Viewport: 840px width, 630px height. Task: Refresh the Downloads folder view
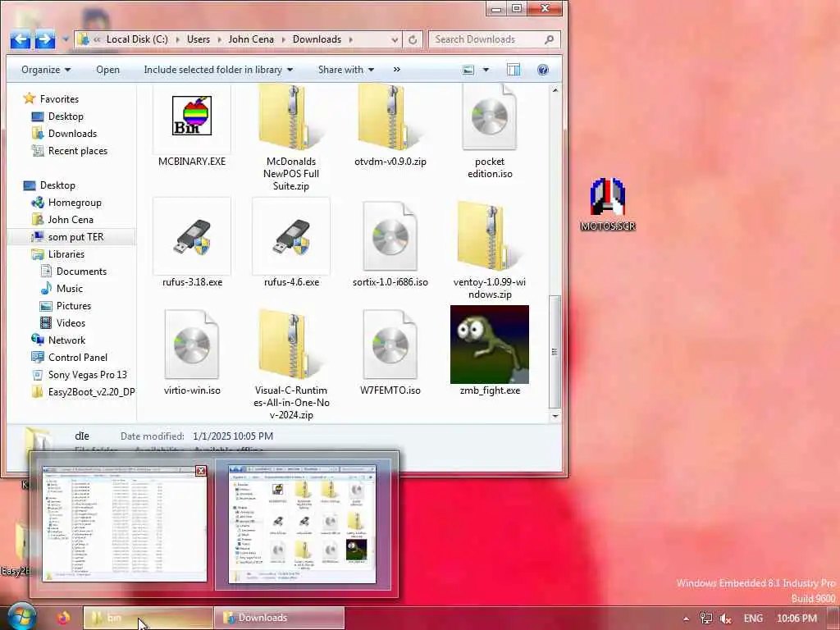413,39
